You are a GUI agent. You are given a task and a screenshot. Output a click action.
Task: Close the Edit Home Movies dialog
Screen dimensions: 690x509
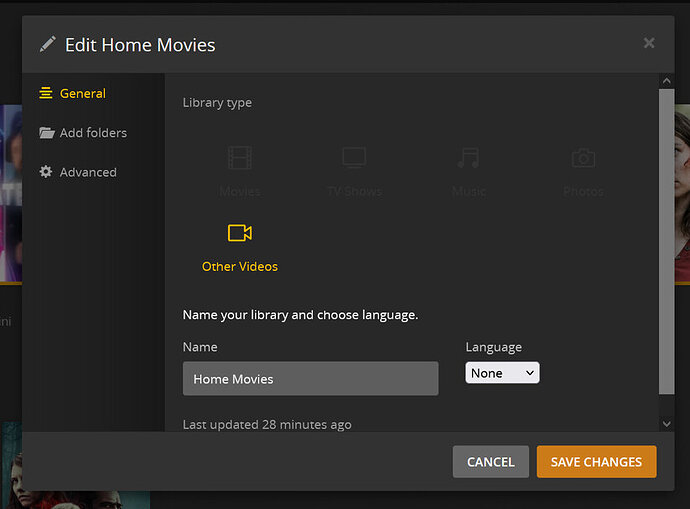pos(649,43)
